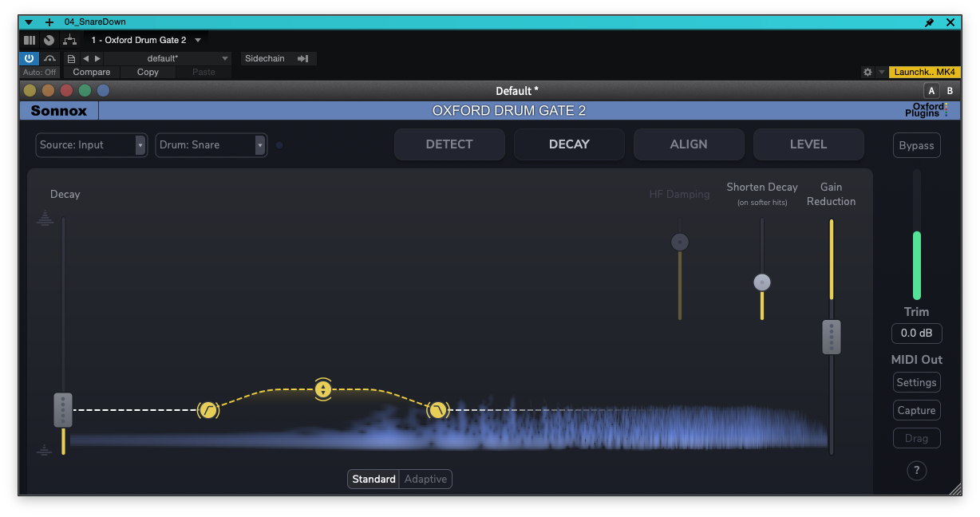Collapse the 04_SnareDown title triangle
The width and height of the screenshot is (980, 517).
click(x=30, y=22)
